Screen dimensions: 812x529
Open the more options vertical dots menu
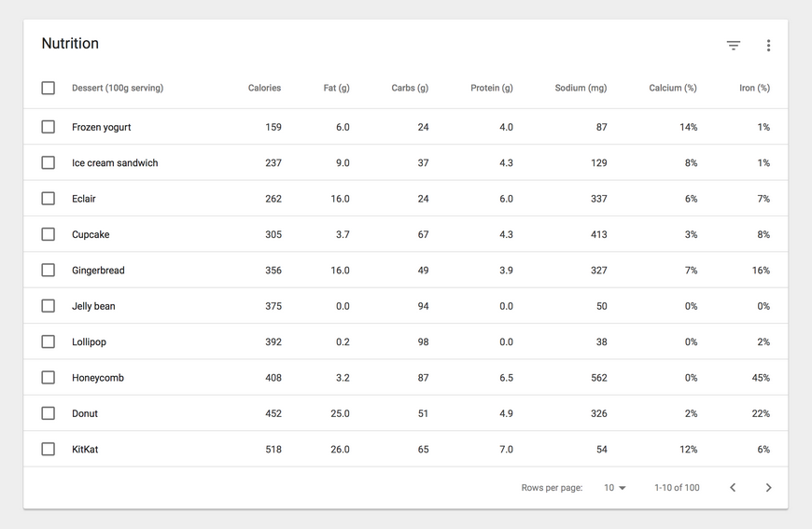point(768,46)
